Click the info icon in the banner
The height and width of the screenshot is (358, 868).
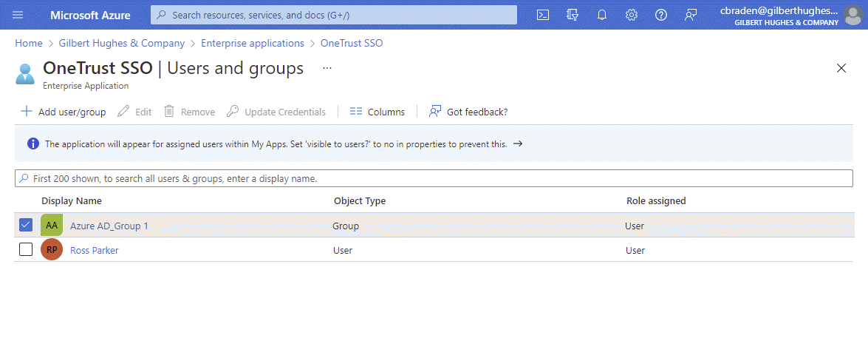(33, 144)
